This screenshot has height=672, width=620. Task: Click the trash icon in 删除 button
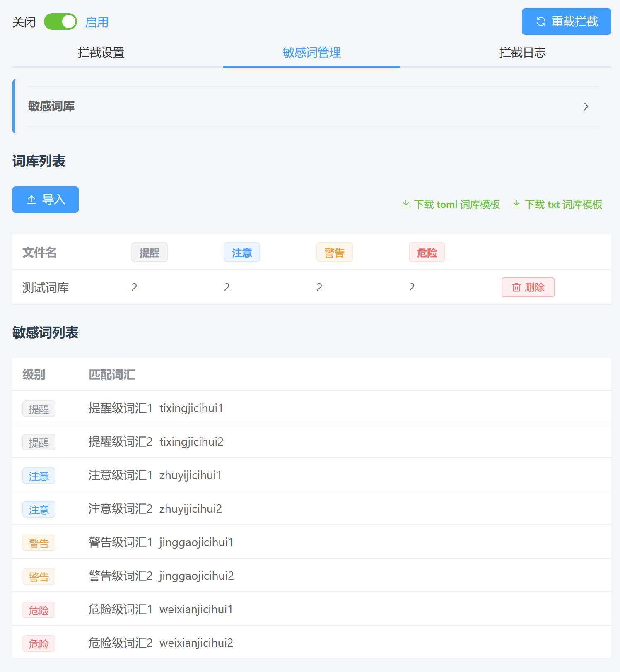pyautogui.click(x=516, y=287)
